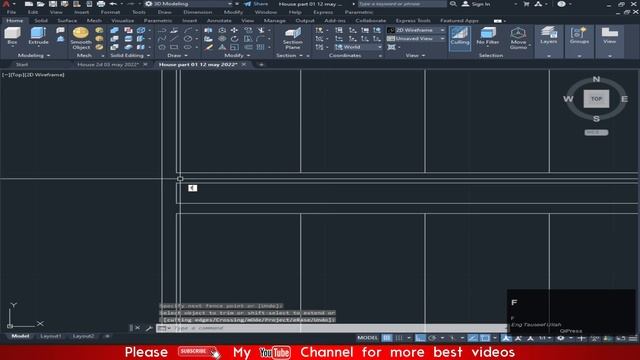640x360 pixels.
Task: Select the Move Gizmo tool
Action: tap(518, 38)
